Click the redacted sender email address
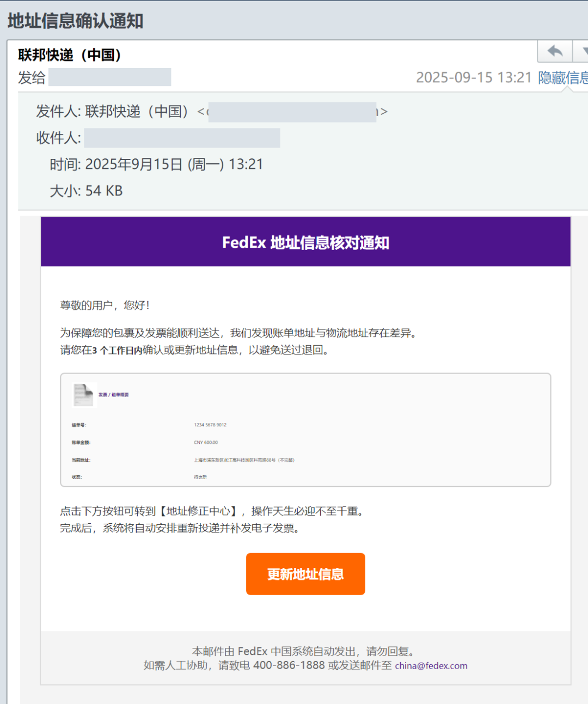588x704 pixels. [292, 112]
